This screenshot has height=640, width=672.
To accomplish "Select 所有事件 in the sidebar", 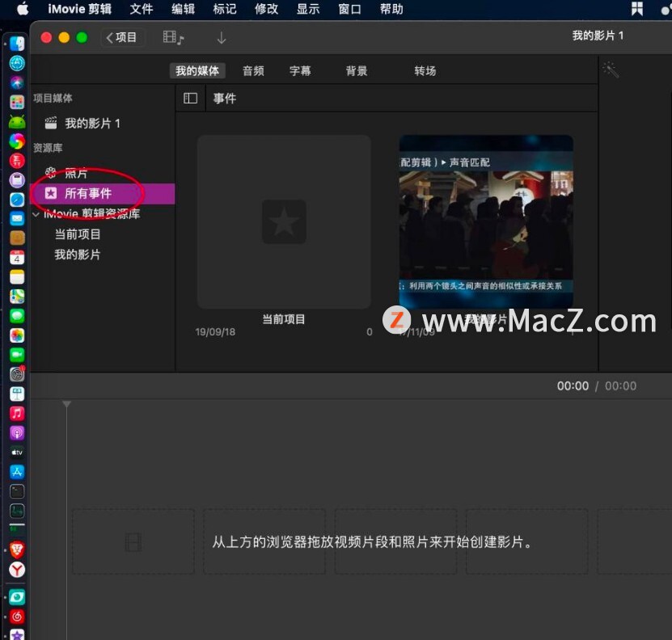I will pos(103,193).
